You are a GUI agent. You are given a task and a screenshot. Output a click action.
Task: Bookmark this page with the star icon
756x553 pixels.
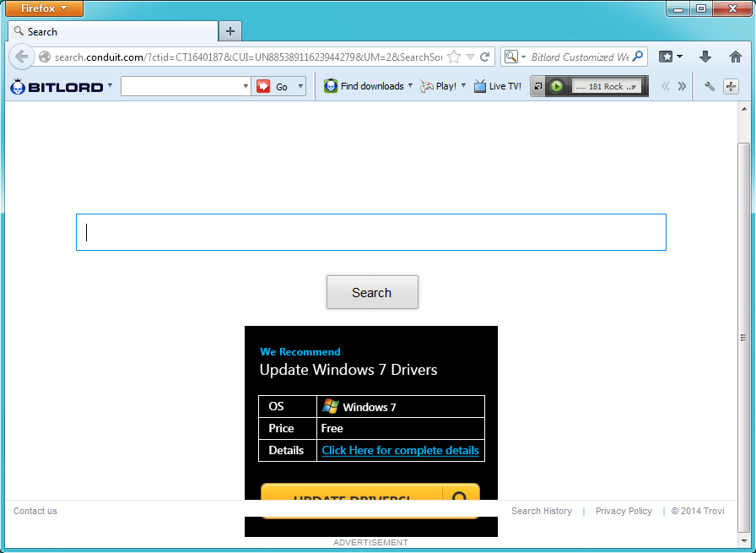coord(454,57)
